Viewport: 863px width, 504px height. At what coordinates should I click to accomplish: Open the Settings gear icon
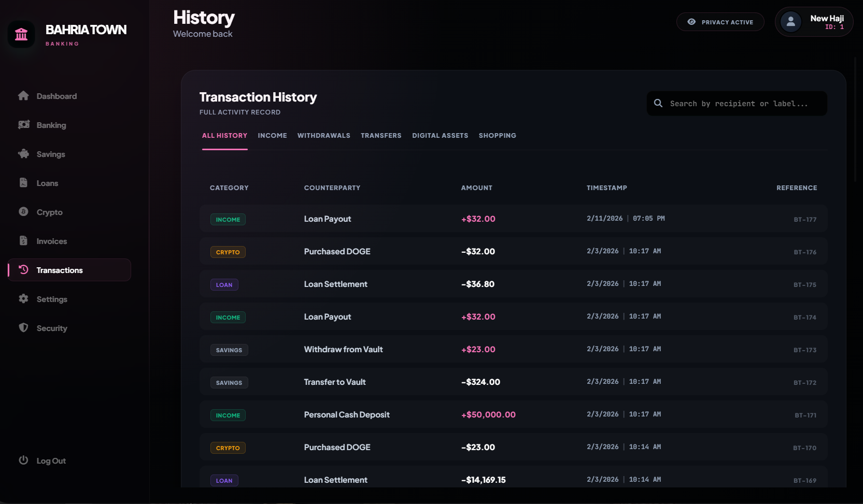23,299
